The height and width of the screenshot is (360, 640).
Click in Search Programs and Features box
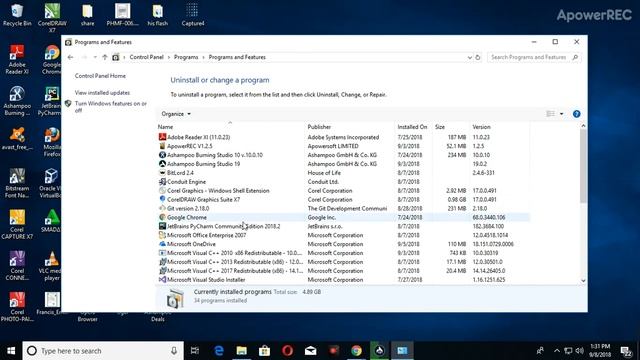coord(534,58)
